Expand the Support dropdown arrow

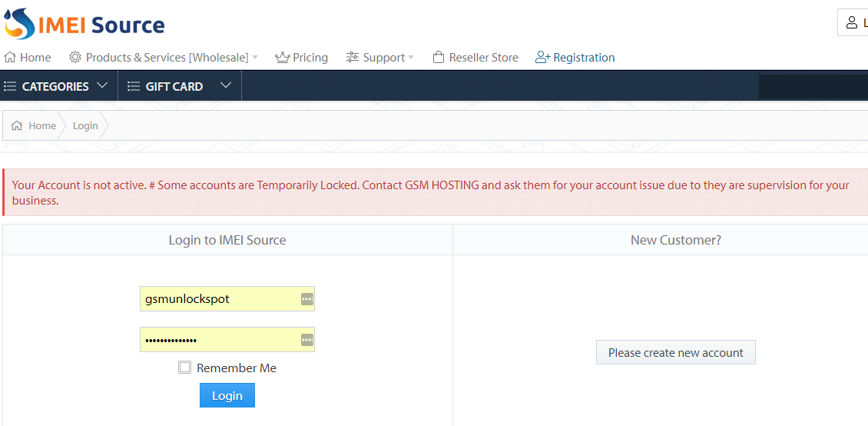coord(411,58)
